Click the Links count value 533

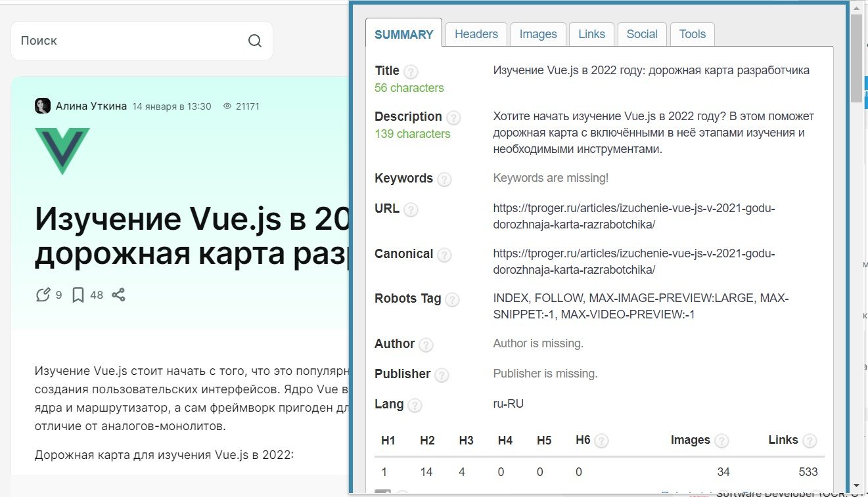pyautogui.click(x=808, y=471)
